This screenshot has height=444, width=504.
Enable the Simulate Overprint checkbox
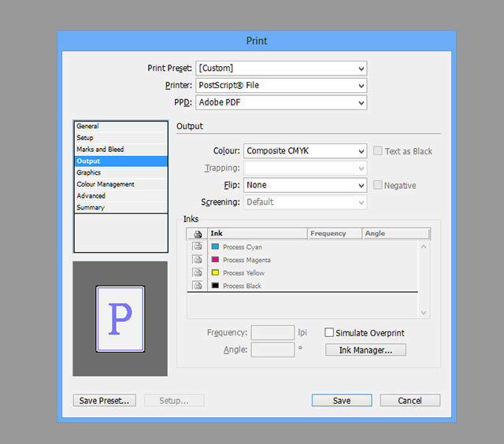pos(329,332)
